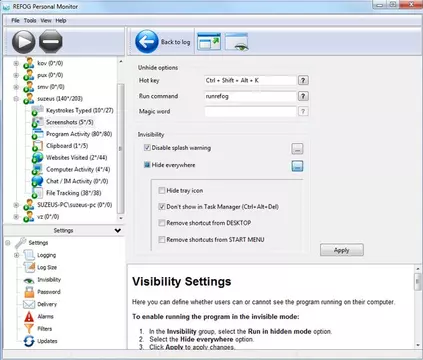This screenshot has height=360, width=423.
Task: Click help button next to Hot key
Action: point(303,80)
